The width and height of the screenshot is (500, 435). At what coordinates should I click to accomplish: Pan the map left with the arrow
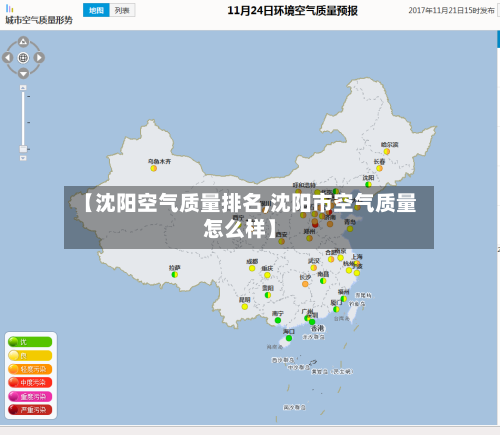[7, 58]
